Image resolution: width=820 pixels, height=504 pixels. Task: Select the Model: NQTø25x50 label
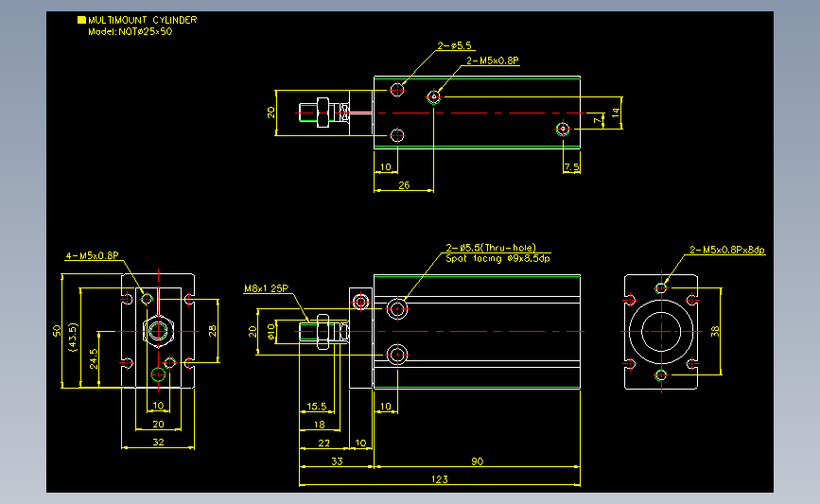(131, 31)
